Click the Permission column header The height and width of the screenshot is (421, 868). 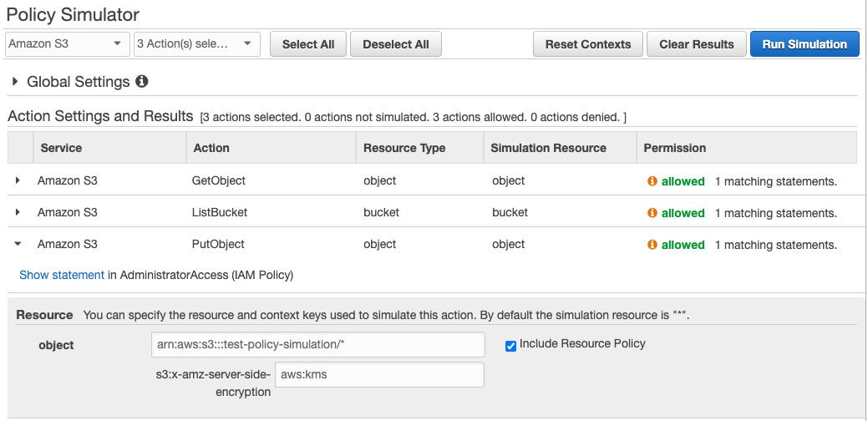tap(674, 148)
